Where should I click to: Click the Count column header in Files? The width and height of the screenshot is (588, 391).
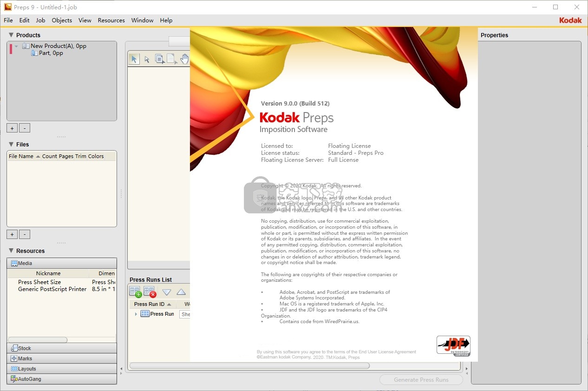(x=49, y=156)
